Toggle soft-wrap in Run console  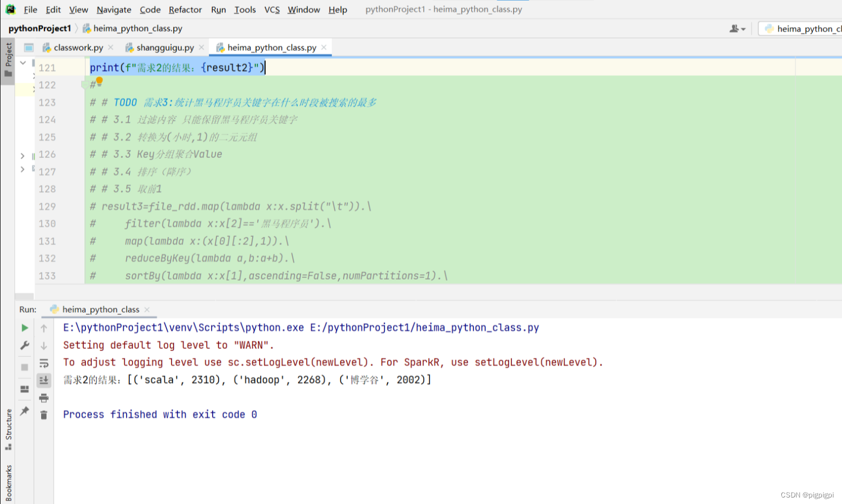[44, 363]
